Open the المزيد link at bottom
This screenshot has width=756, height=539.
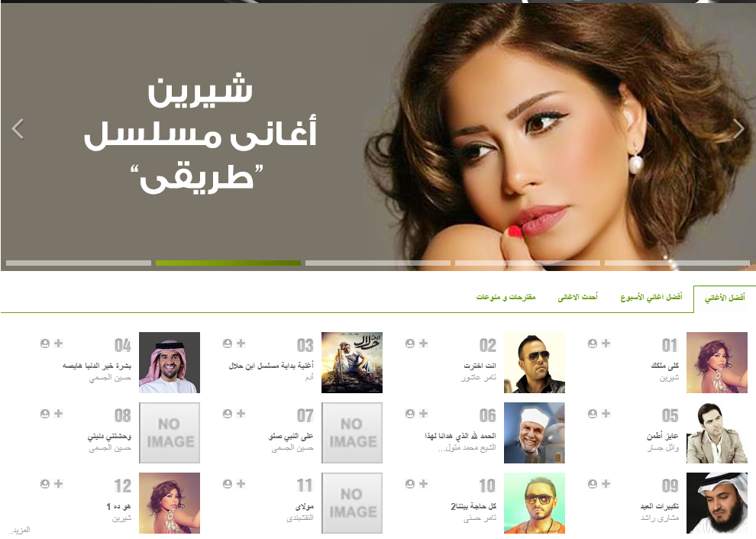pos(21,530)
